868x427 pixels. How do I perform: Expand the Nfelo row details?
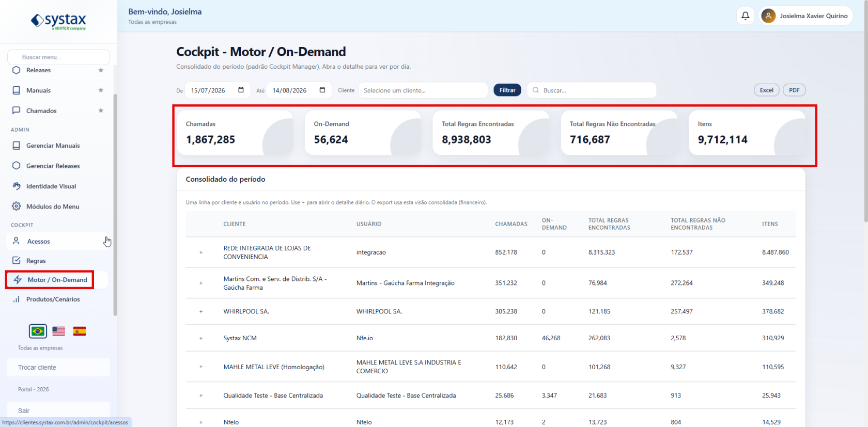click(x=201, y=422)
